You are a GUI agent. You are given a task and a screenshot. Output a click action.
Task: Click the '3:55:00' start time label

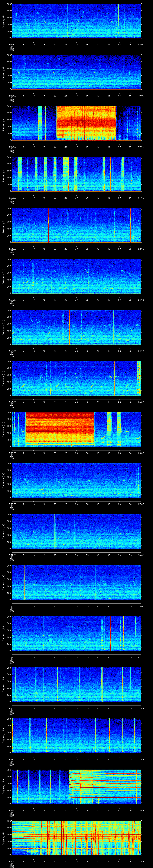click(x=12, y=453)
